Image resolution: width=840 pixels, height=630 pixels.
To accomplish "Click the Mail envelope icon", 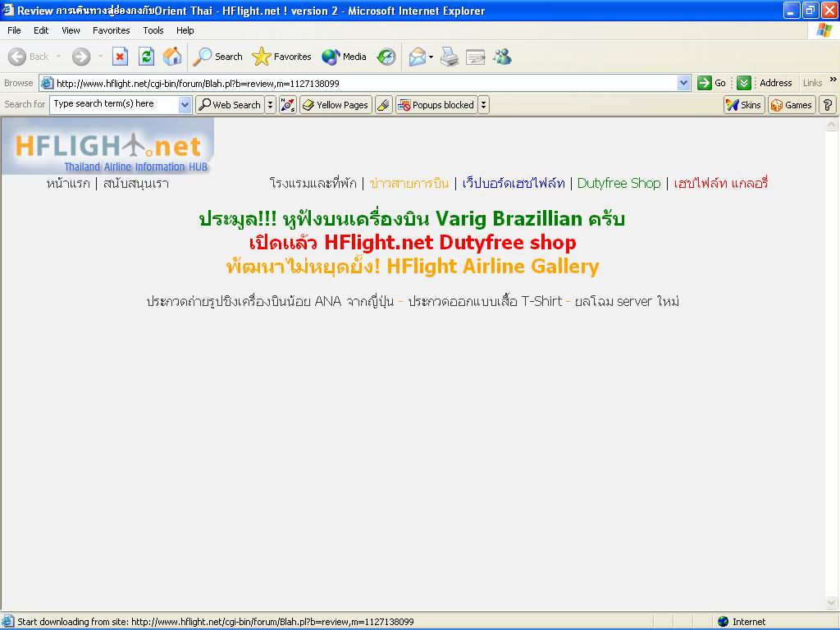I will (x=417, y=57).
